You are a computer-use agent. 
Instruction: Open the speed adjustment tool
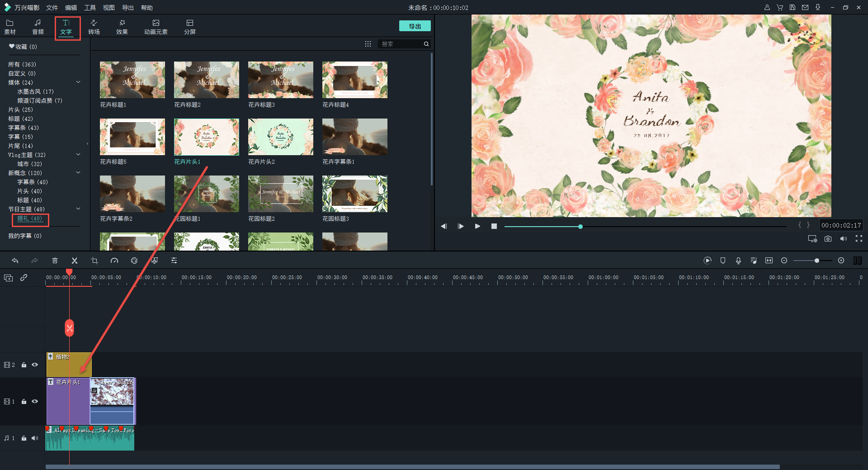(114, 261)
